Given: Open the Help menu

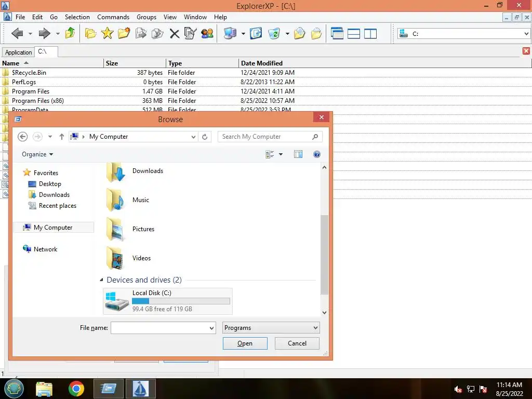Looking at the screenshot, I should pyautogui.click(x=220, y=17).
